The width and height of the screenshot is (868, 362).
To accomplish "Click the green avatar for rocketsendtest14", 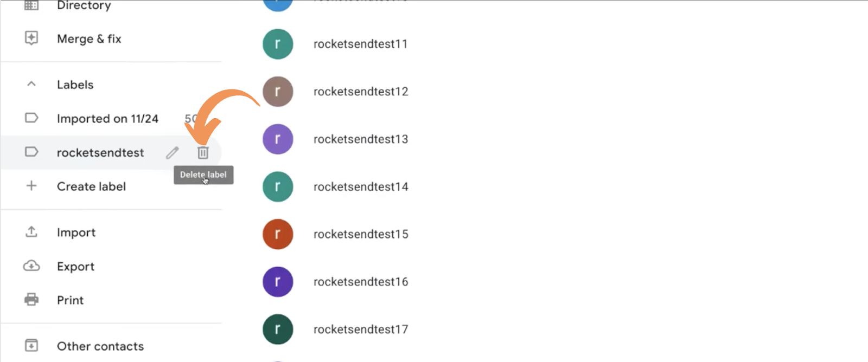I will tap(278, 186).
